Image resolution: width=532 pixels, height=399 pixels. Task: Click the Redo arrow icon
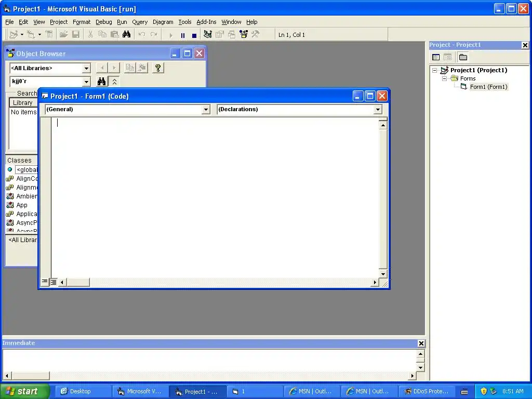coord(154,35)
